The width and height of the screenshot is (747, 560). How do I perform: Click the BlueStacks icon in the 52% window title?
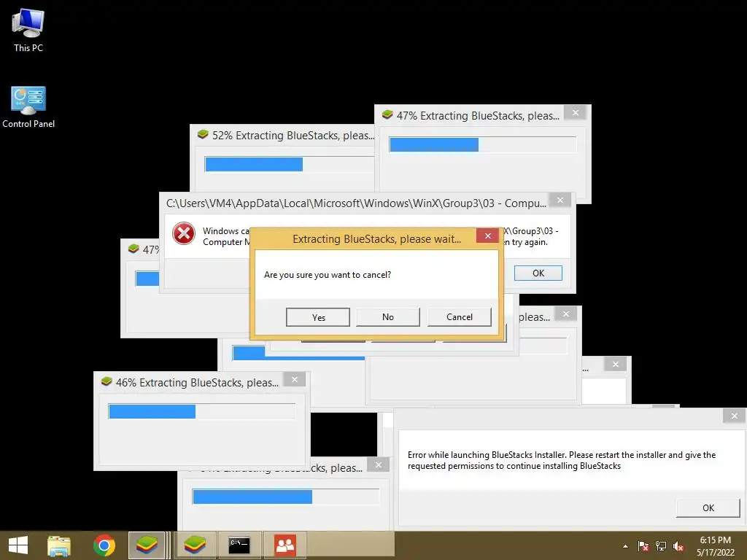click(x=203, y=135)
